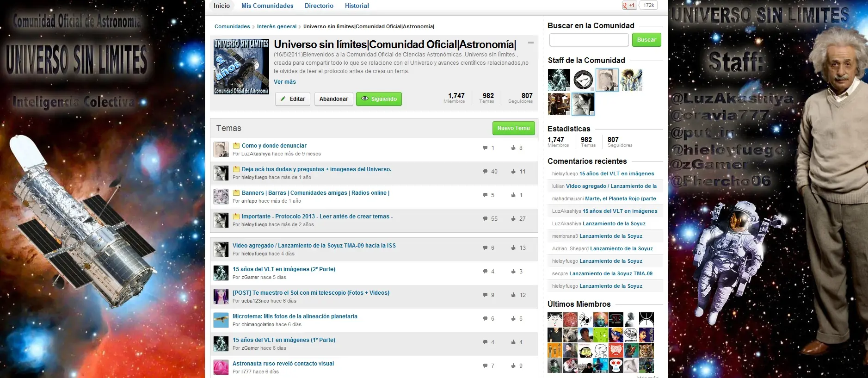Open the anime knight staff avatar
Screen dimensions: 868x378
coord(631,80)
